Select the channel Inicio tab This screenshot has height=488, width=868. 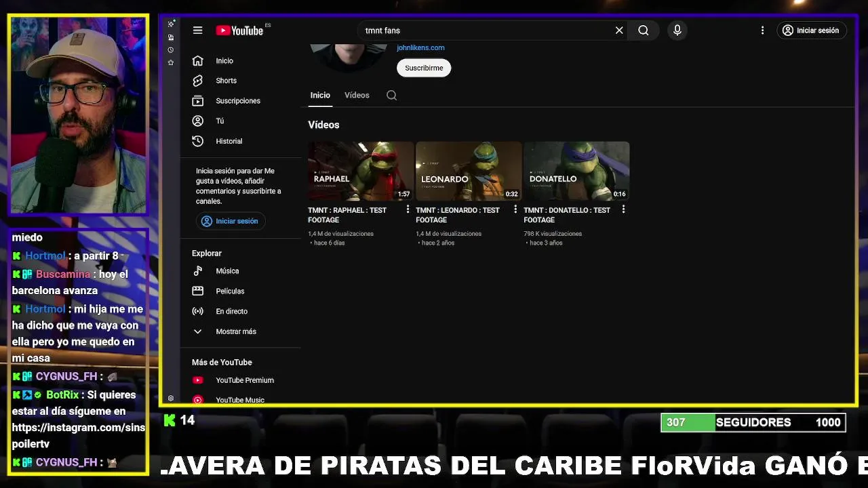click(320, 96)
